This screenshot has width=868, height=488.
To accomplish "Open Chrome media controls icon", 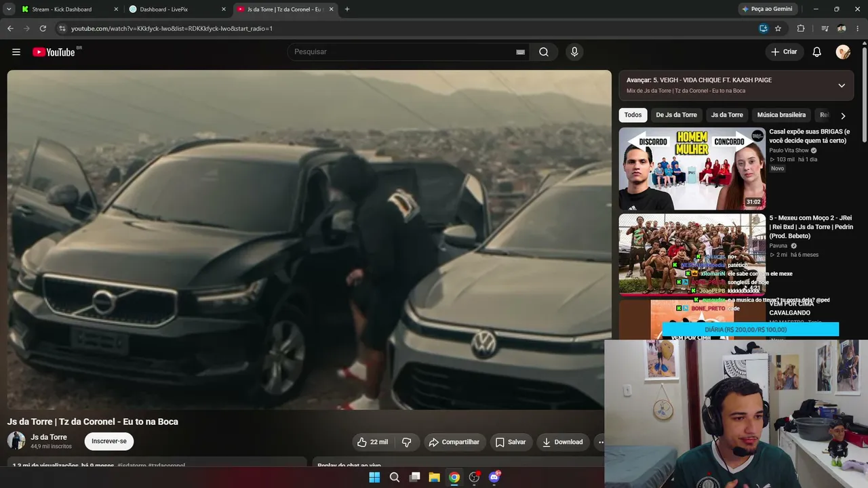I will tap(825, 28).
